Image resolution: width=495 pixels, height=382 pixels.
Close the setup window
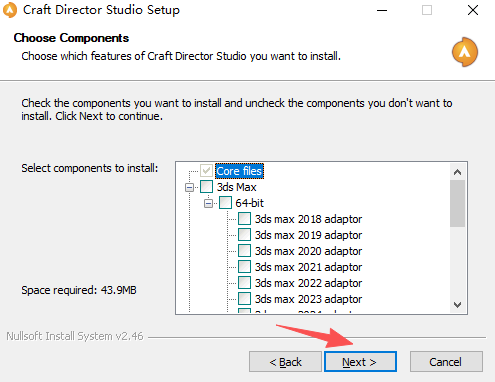[473, 10]
